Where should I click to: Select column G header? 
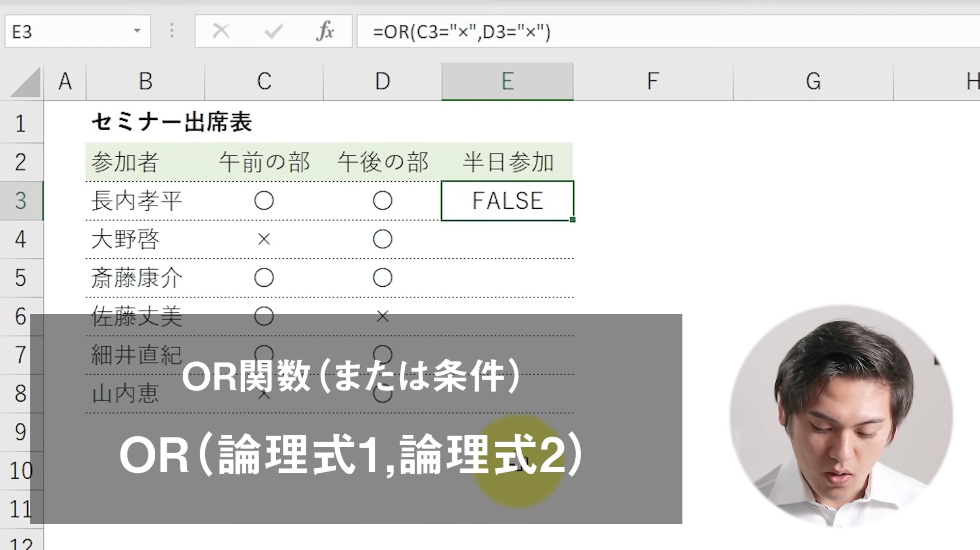[813, 81]
